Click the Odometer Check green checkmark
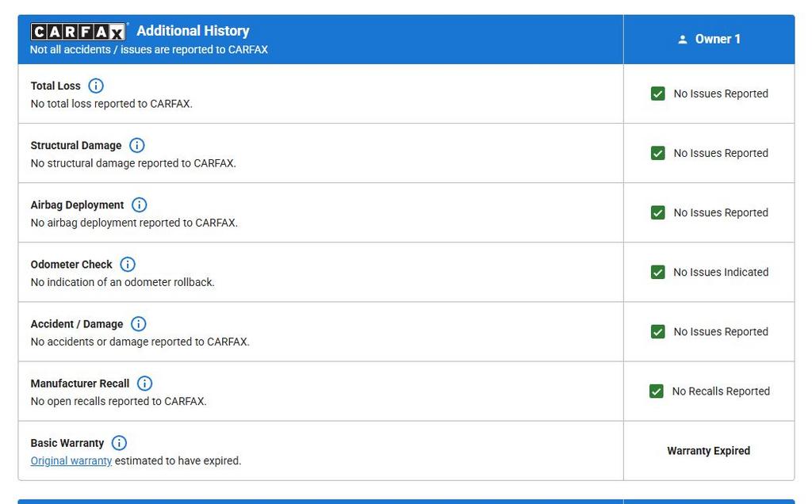The width and height of the screenshot is (812, 504). point(657,272)
